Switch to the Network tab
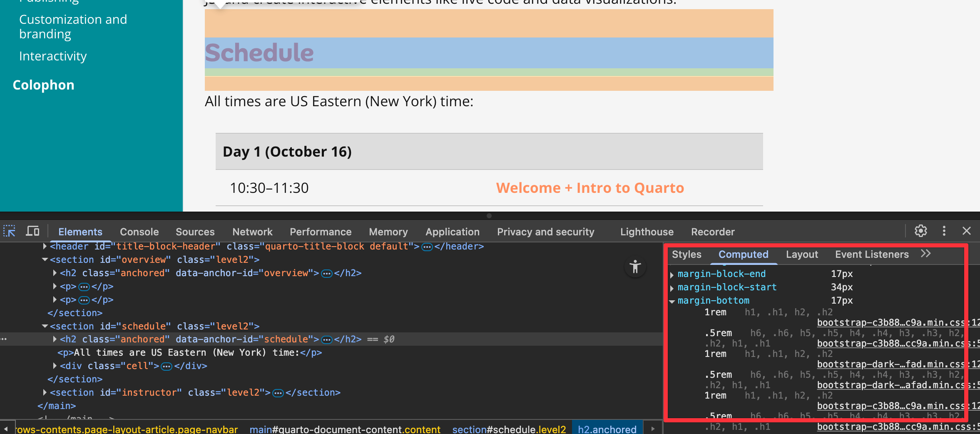The height and width of the screenshot is (434, 980). 252,232
